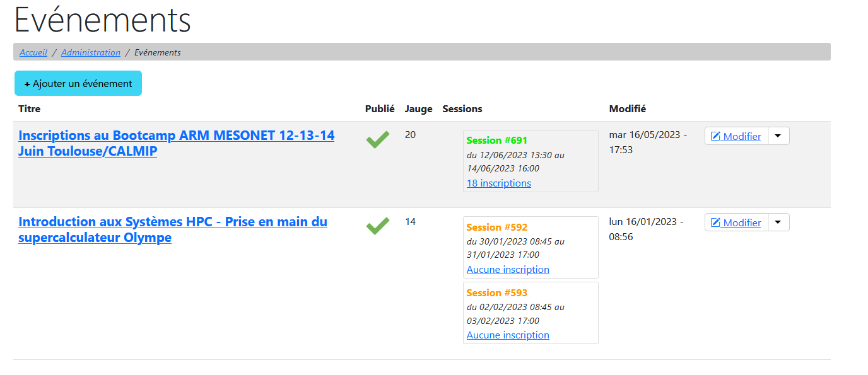Select the Session #592 label
Screen dimensions: 868x375
[496, 228]
